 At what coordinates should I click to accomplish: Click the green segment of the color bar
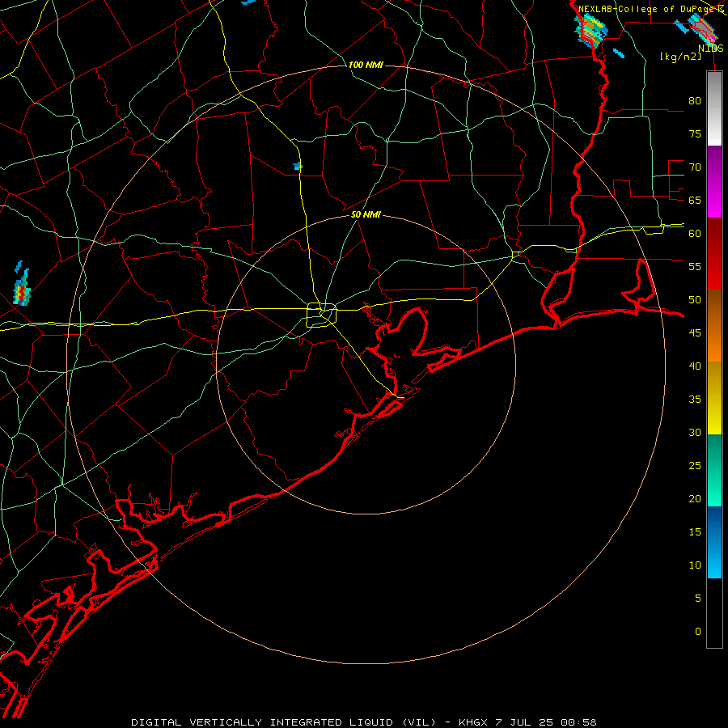coord(714,470)
